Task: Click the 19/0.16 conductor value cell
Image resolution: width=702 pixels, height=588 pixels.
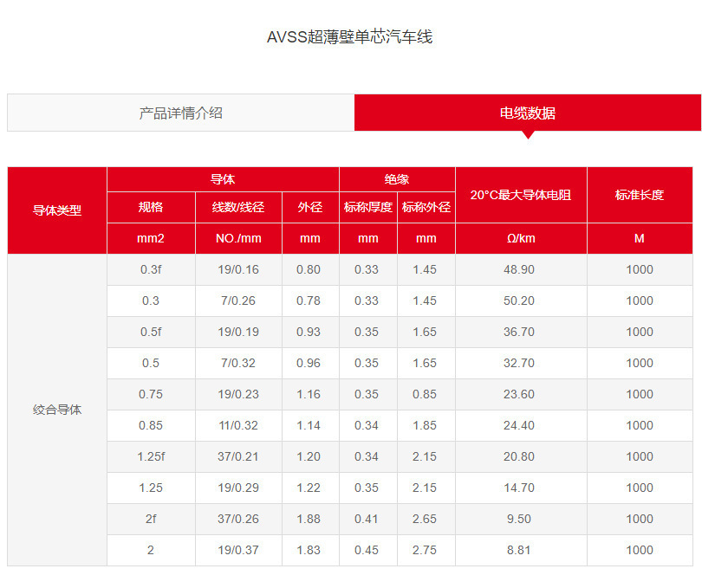Action: (x=236, y=269)
